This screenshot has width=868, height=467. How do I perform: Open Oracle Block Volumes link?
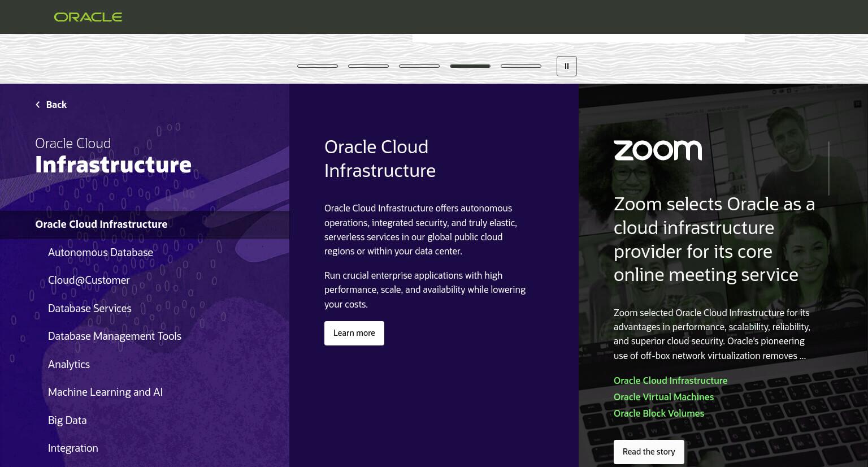coord(659,413)
